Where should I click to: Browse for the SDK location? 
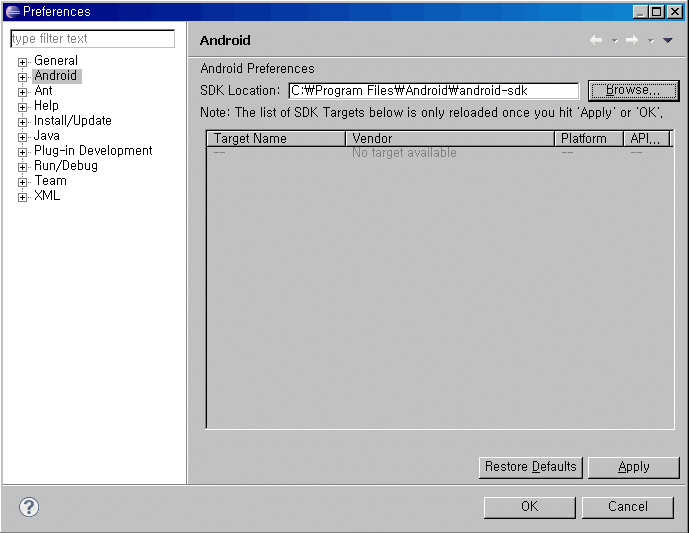click(x=633, y=91)
